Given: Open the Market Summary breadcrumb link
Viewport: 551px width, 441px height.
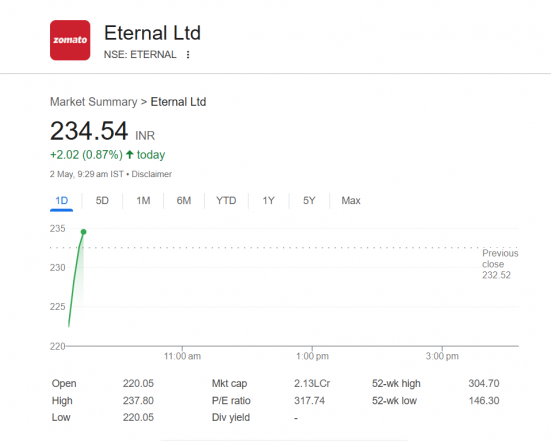Looking at the screenshot, I should pos(93,102).
